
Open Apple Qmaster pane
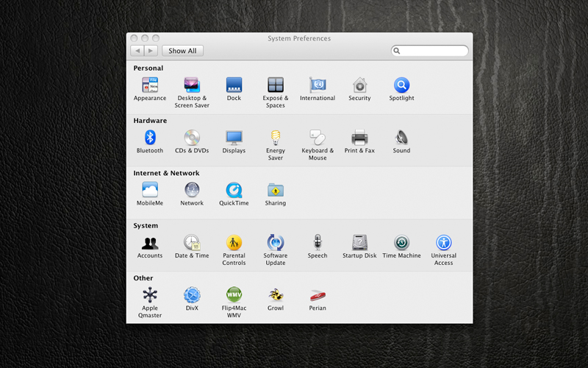[x=150, y=295]
